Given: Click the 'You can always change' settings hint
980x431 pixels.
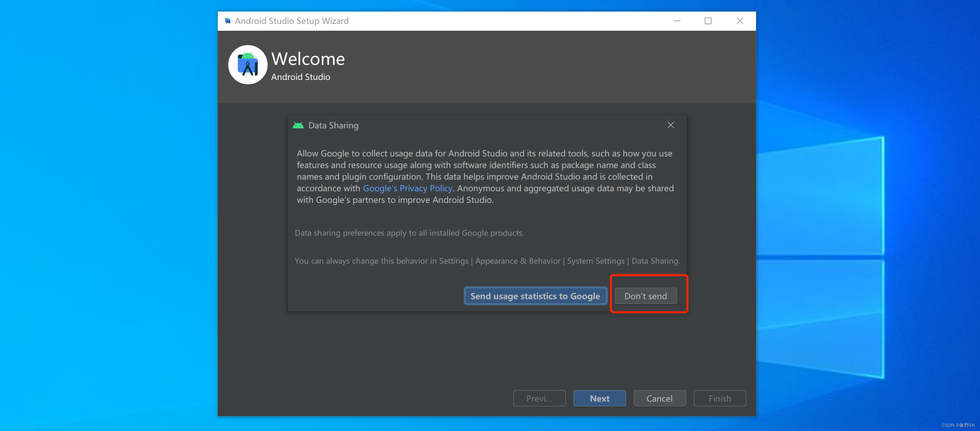Looking at the screenshot, I should tap(487, 261).
